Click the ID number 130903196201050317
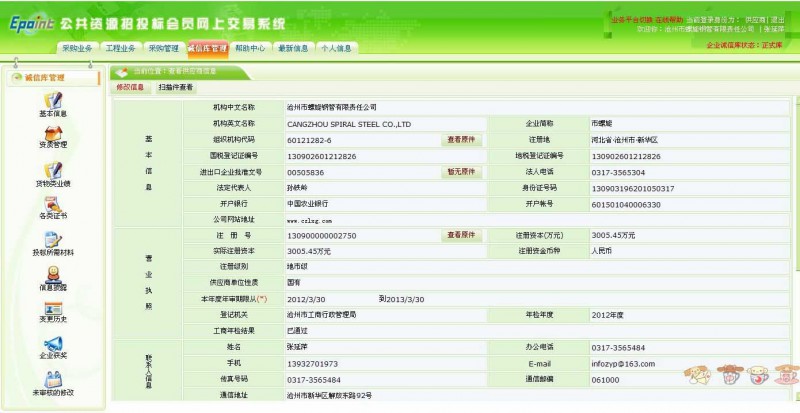 [x=633, y=189]
